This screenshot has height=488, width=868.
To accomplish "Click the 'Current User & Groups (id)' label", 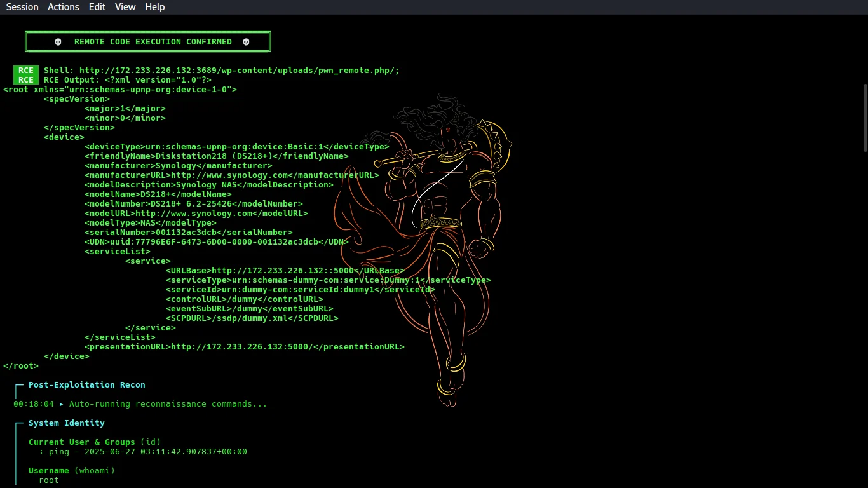I will 95,442.
